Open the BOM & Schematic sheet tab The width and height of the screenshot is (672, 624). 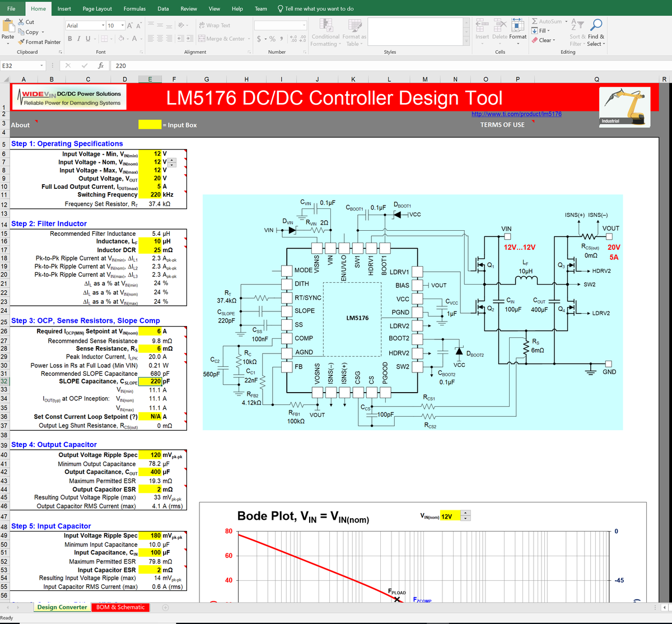click(x=120, y=607)
